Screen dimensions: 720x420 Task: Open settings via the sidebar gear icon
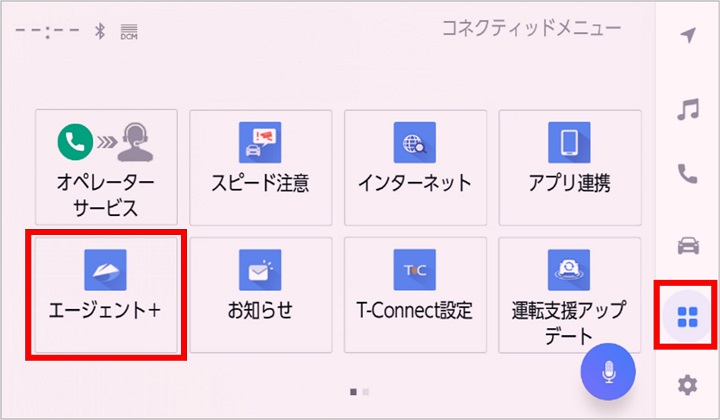pos(687,383)
